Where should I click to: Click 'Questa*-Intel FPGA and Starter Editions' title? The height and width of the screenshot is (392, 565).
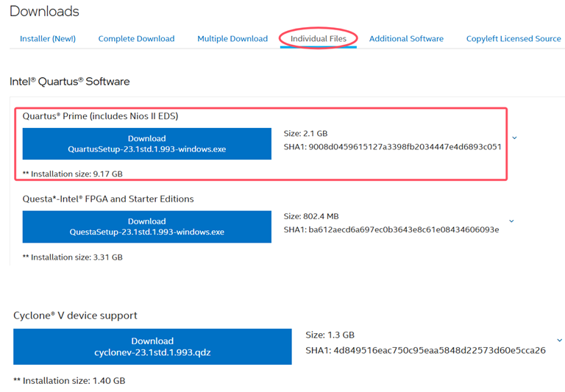[x=108, y=199]
